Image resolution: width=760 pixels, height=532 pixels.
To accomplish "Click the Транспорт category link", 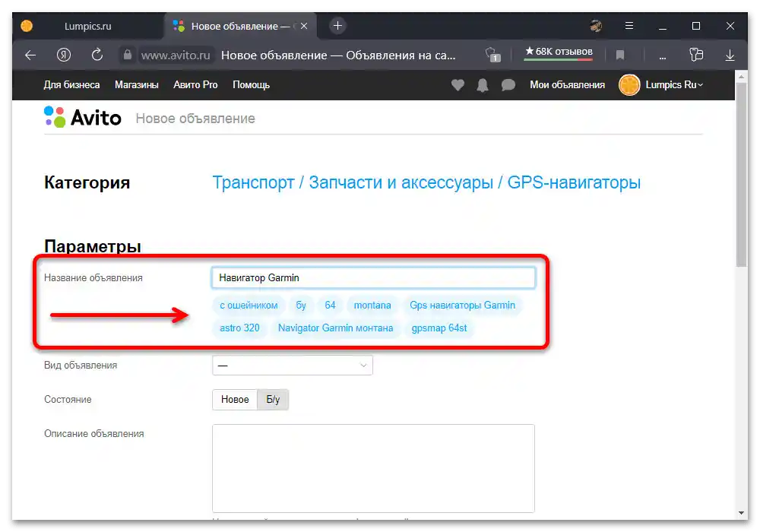I will [253, 182].
